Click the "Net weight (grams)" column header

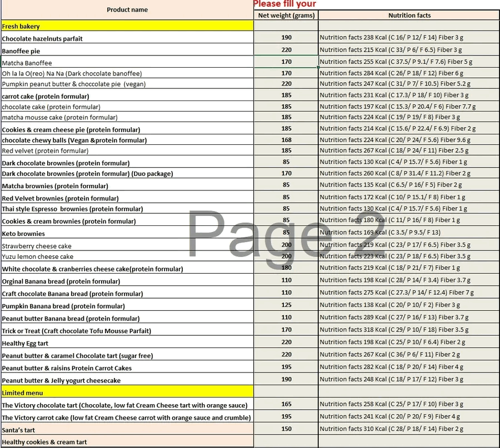tap(286, 16)
